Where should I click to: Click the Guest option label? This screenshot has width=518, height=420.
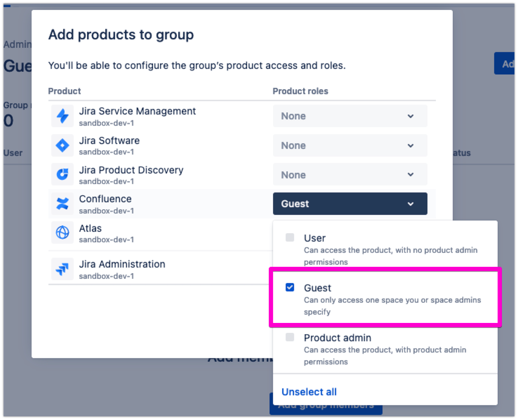(x=317, y=288)
